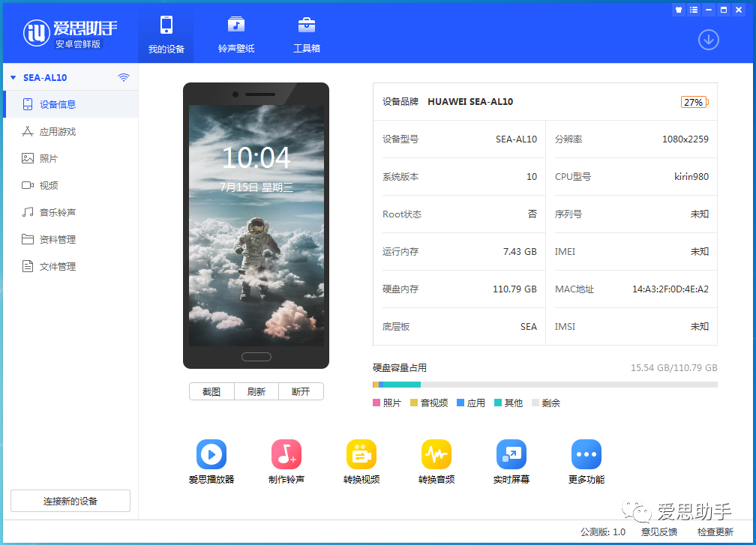Click the 系统版本 value 10

[532, 177]
